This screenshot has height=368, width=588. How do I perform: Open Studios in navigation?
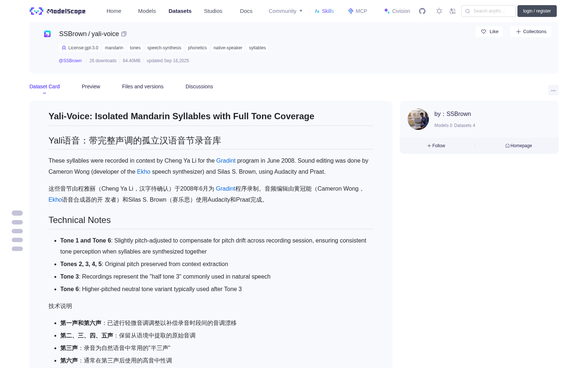[213, 11]
